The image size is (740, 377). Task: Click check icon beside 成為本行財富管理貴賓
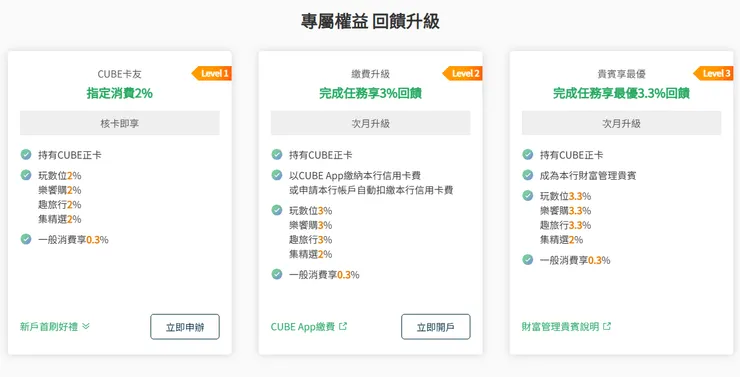click(528, 175)
